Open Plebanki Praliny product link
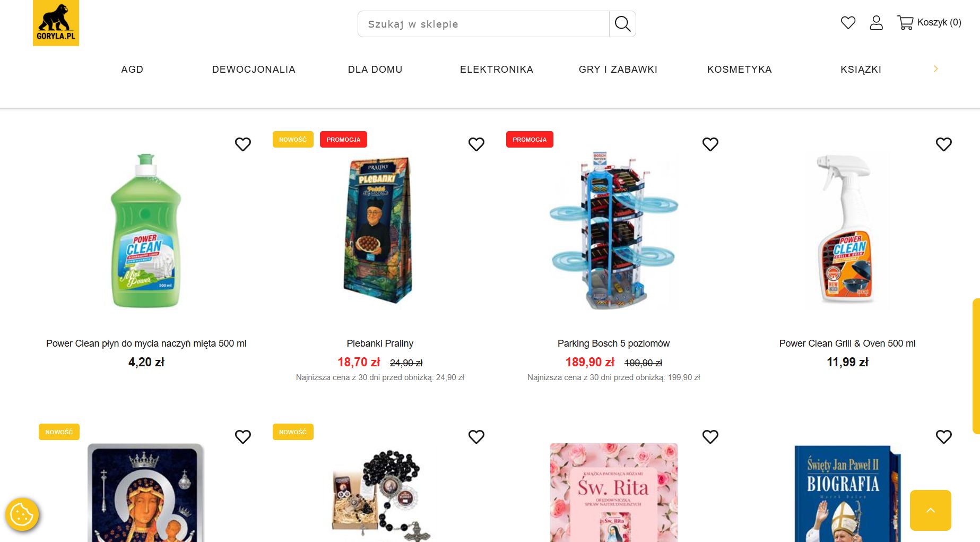 point(380,343)
